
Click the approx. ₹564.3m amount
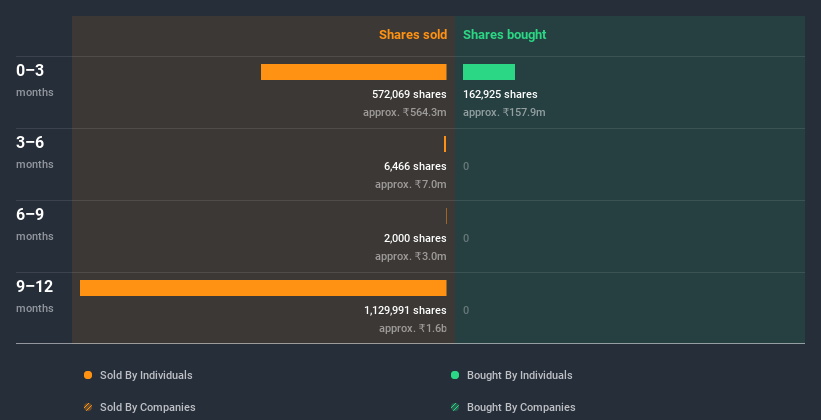click(x=405, y=113)
